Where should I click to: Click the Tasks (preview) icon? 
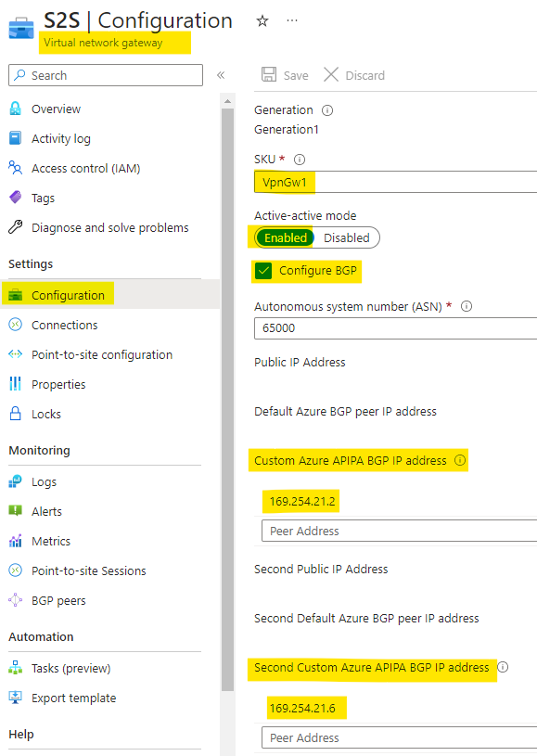(x=16, y=668)
